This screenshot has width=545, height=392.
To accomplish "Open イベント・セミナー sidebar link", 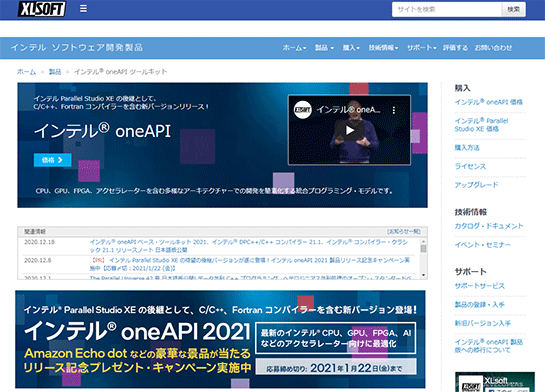I will click(483, 245).
